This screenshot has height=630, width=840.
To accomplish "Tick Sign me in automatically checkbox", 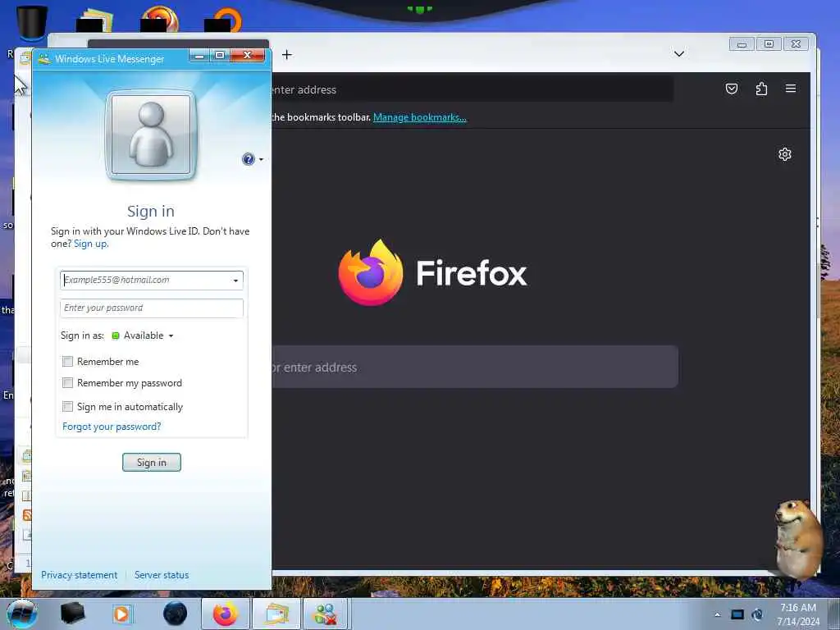I will (x=67, y=406).
